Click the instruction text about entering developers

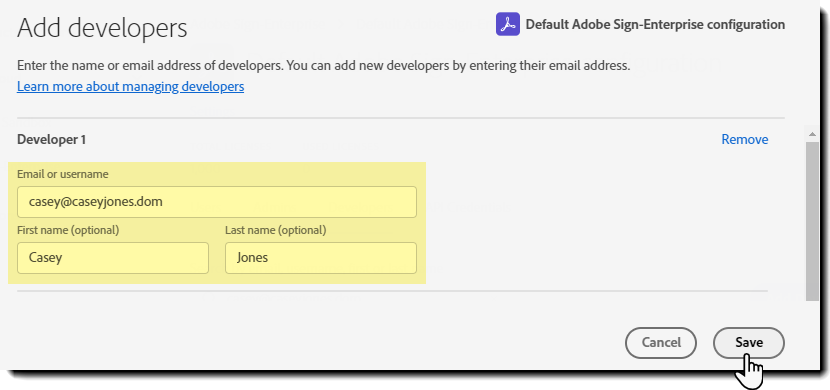point(323,66)
